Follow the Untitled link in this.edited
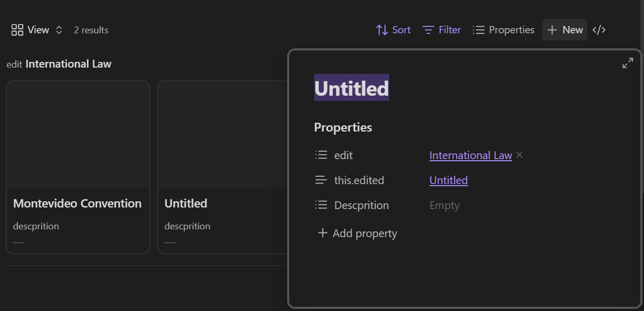The image size is (644, 311). coord(448,180)
